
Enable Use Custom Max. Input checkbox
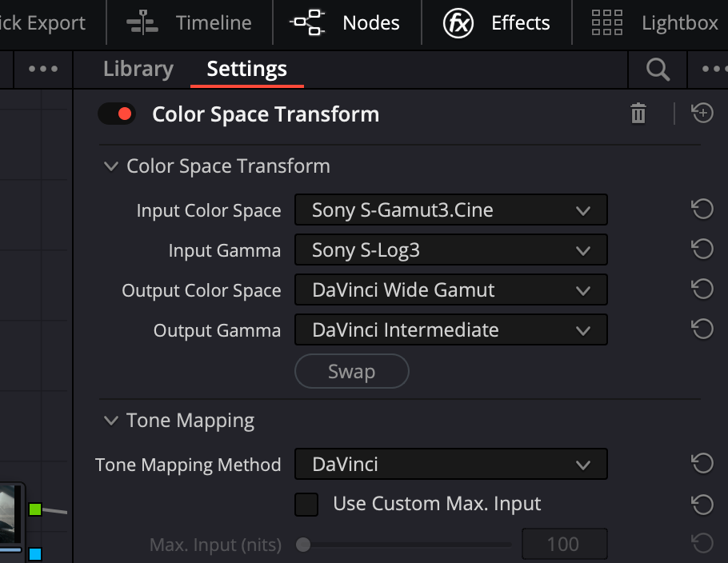[x=306, y=505]
